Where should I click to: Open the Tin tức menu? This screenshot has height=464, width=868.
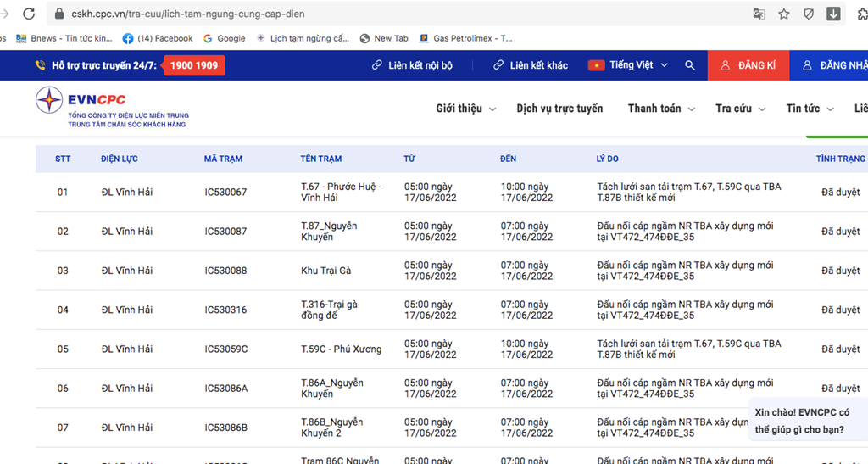point(810,109)
